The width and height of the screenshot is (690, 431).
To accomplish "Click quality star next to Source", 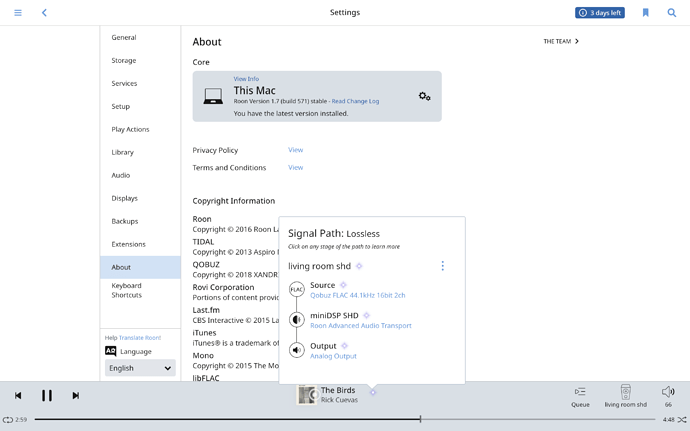I will point(343,285).
